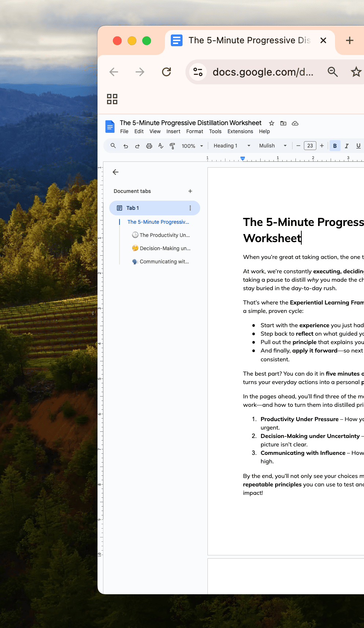Toggle Bold formatting button
The width and height of the screenshot is (364, 628).
(x=335, y=146)
